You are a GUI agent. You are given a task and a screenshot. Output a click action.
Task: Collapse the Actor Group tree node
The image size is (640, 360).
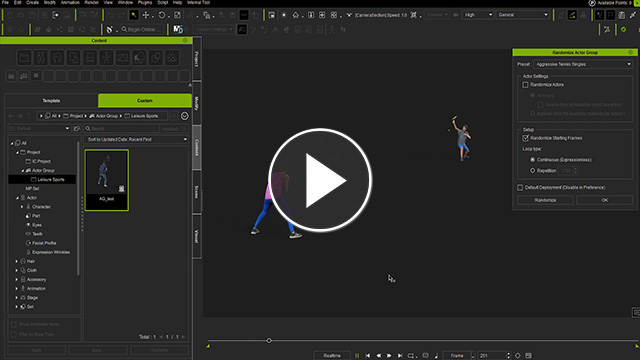pos(22,171)
